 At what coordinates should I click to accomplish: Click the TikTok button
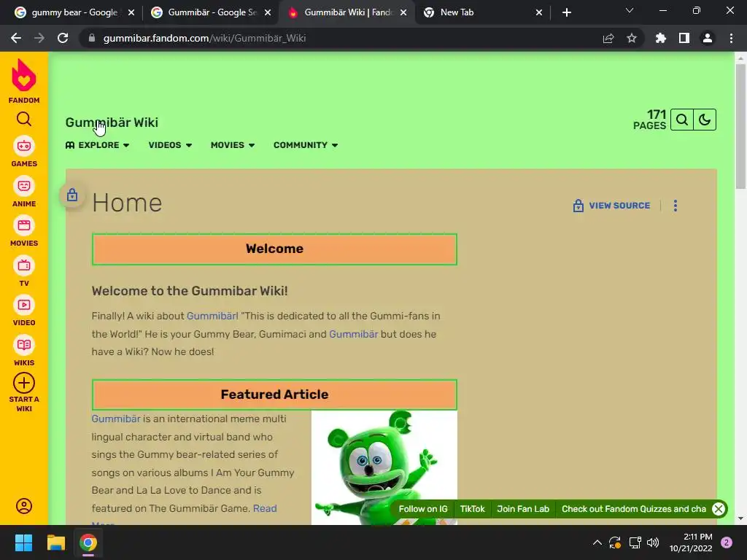472,508
